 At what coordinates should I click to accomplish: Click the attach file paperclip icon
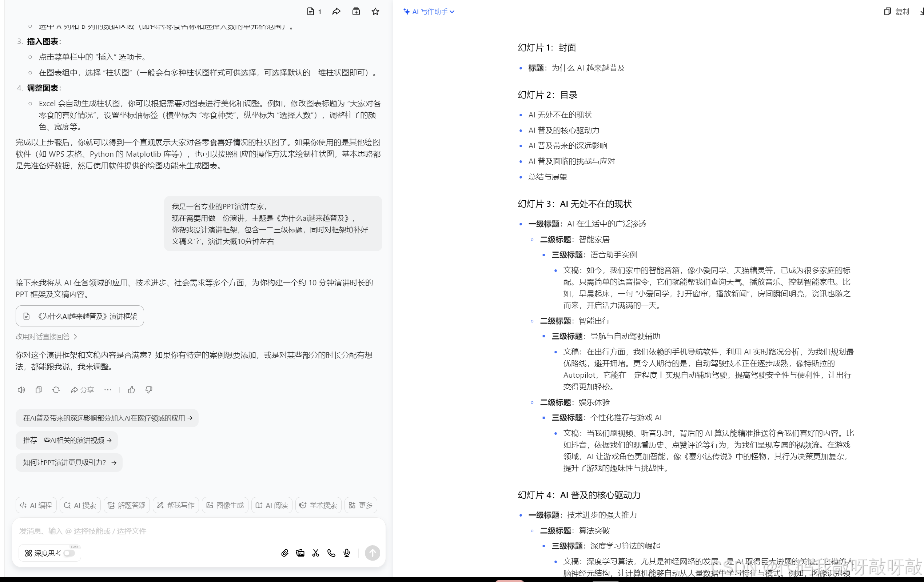click(x=284, y=553)
